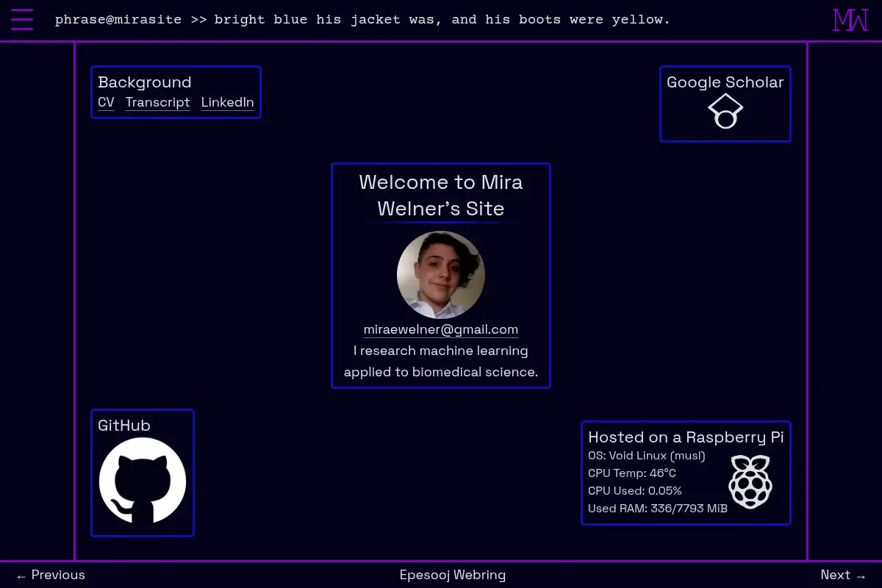Open the Epesooj Webring link

pyautogui.click(x=453, y=575)
